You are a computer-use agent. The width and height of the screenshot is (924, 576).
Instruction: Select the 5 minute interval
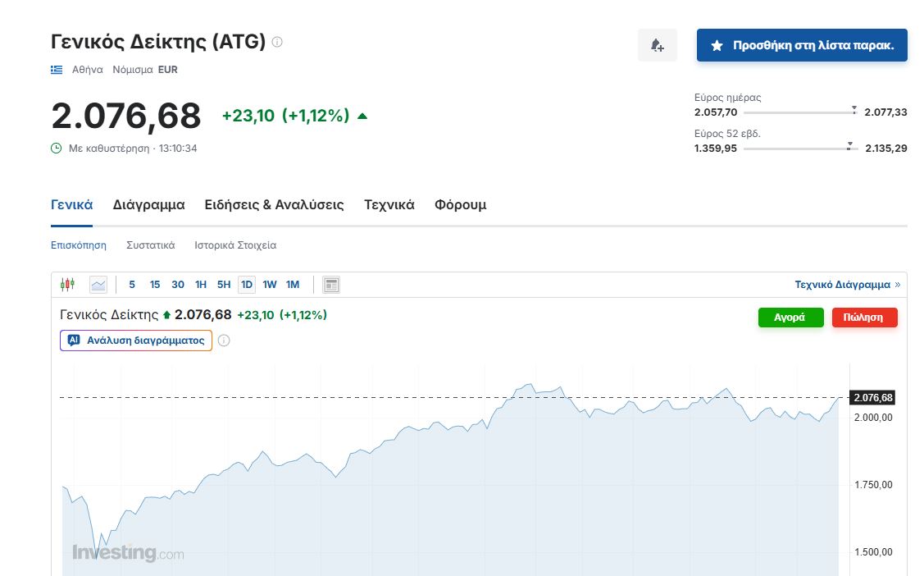coord(132,285)
